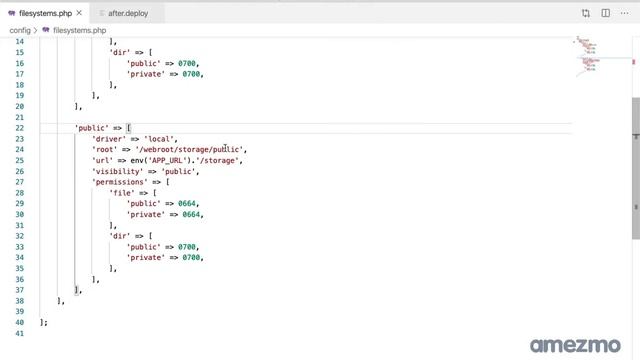Click the open changes compare icon
Image resolution: width=640 pixels, height=360 pixels.
tap(586, 13)
